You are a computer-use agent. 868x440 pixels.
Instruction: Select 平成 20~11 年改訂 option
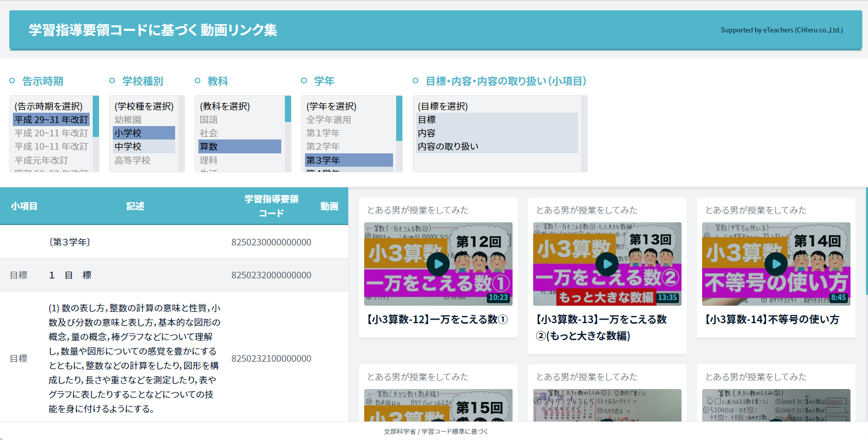click(52, 133)
